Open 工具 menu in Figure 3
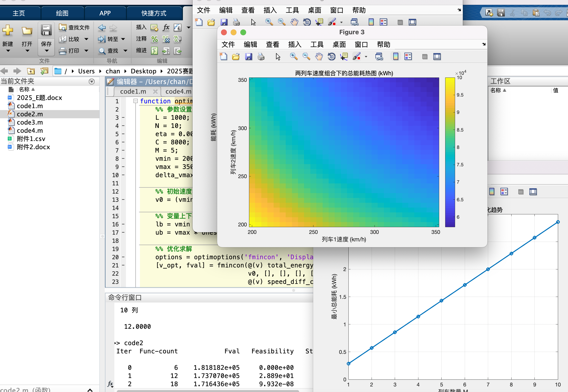The width and height of the screenshot is (568, 392). point(317,44)
